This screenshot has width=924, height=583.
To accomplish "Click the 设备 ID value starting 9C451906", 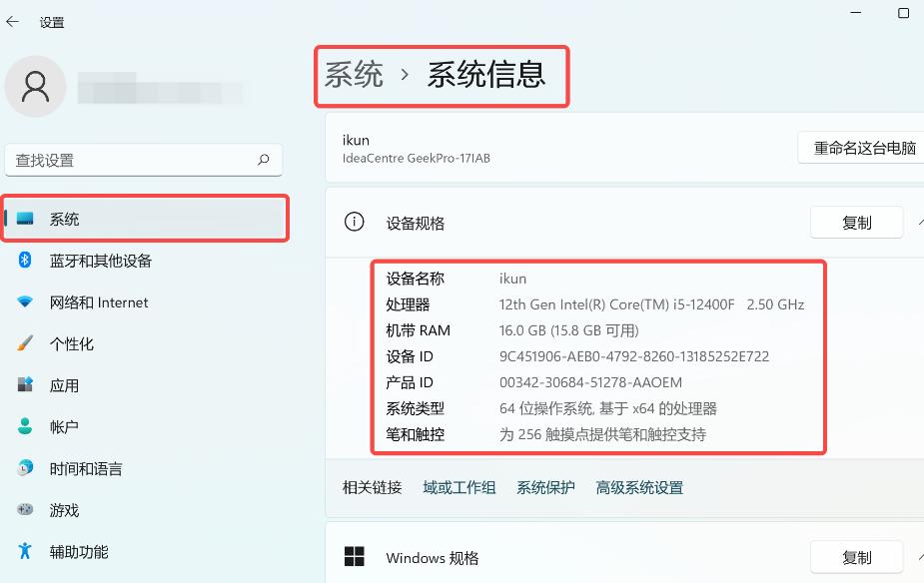I will click(x=634, y=356).
